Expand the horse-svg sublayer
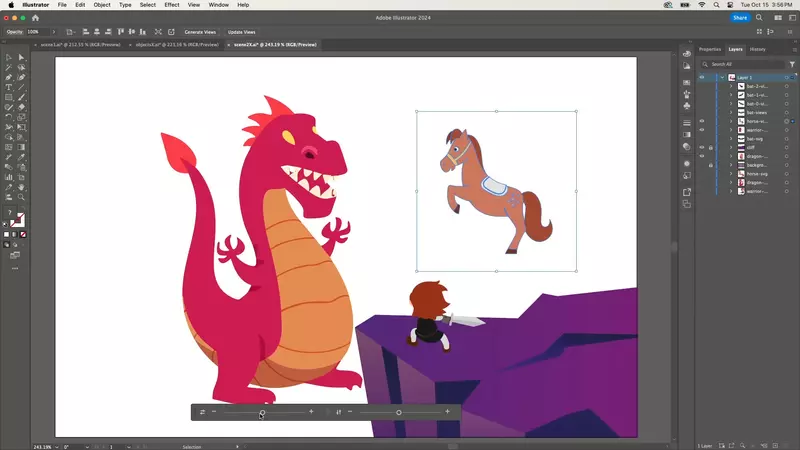800x450 pixels. pos(730,173)
